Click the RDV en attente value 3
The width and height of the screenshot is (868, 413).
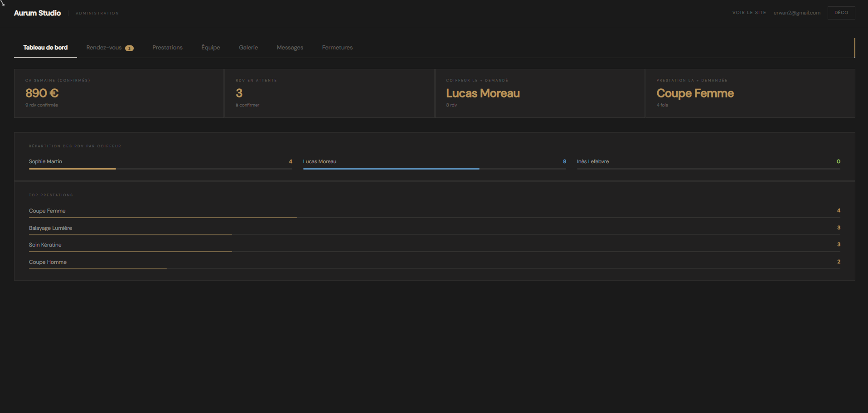point(239,93)
